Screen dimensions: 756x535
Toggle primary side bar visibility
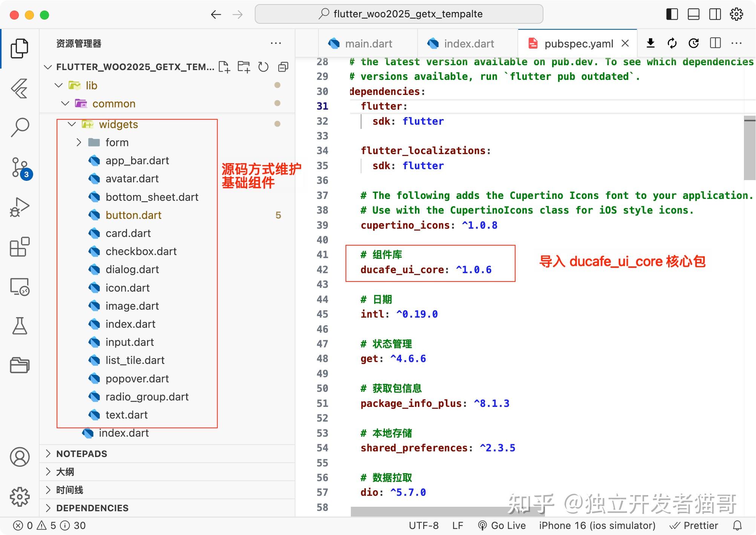672,14
